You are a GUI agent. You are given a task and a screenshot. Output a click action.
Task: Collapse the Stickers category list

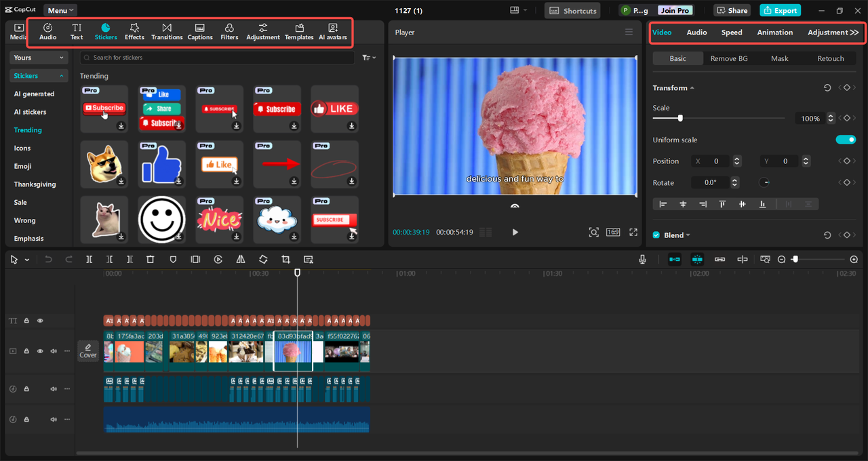(x=39, y=76)
